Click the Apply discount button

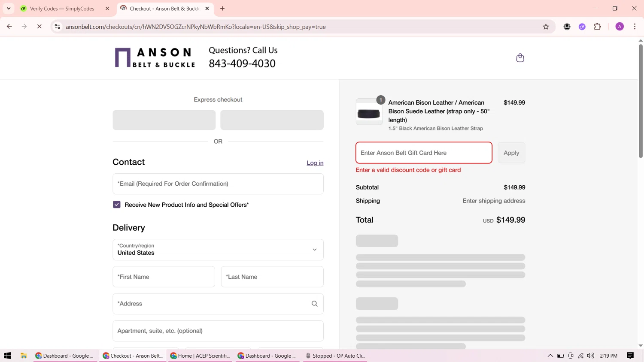(x=511, y=153)
